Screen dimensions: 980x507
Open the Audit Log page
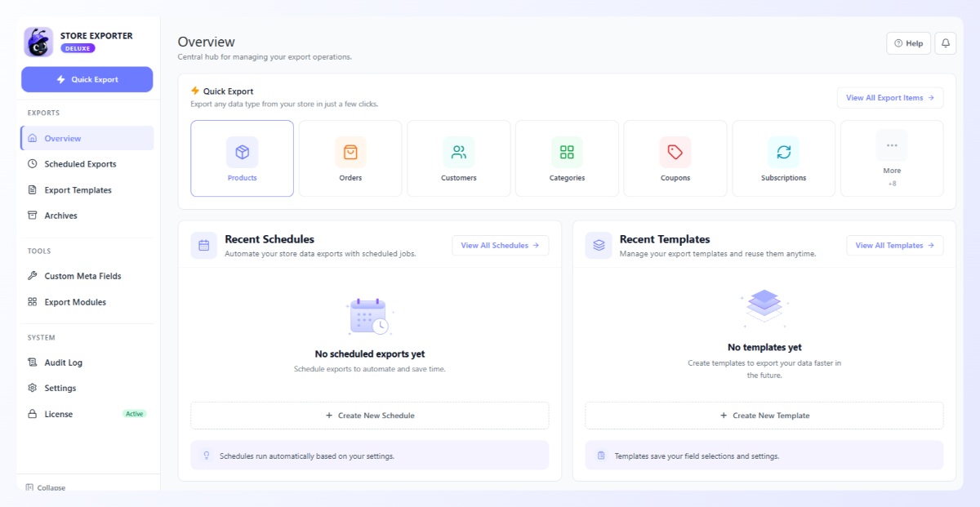[87, 362]
